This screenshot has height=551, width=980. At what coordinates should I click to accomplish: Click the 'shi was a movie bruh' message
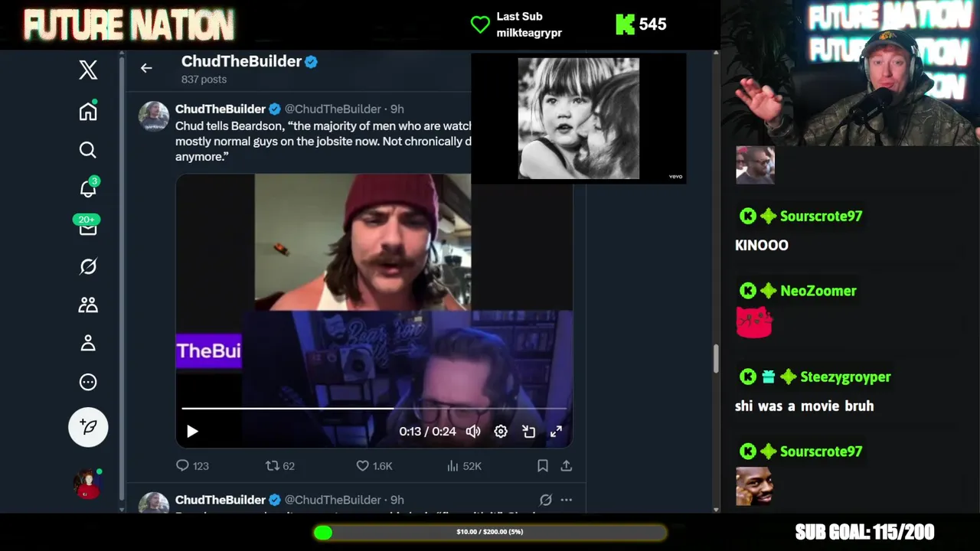(804, 406)
